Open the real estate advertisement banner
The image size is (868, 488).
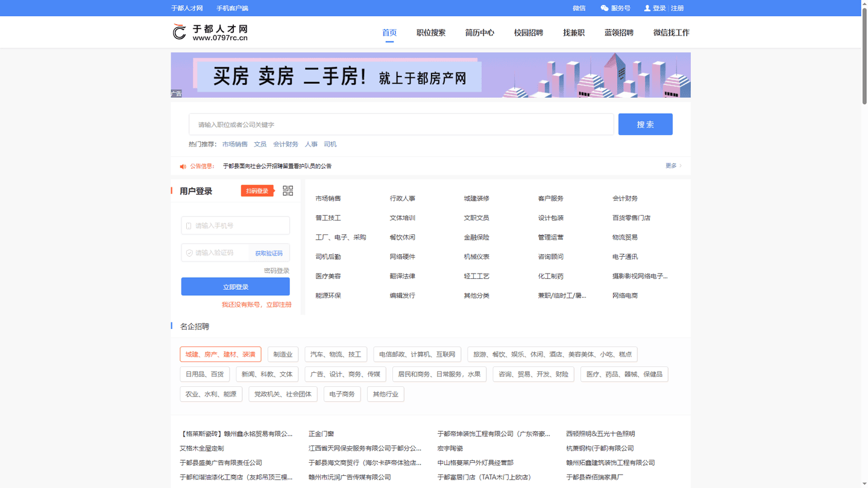[x=430, y=75]
